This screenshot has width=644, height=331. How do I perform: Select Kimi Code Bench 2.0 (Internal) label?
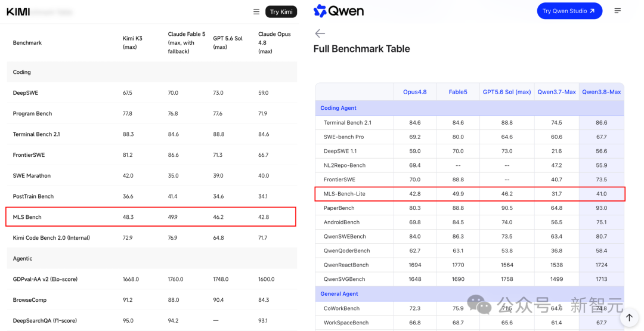(51, 238)
